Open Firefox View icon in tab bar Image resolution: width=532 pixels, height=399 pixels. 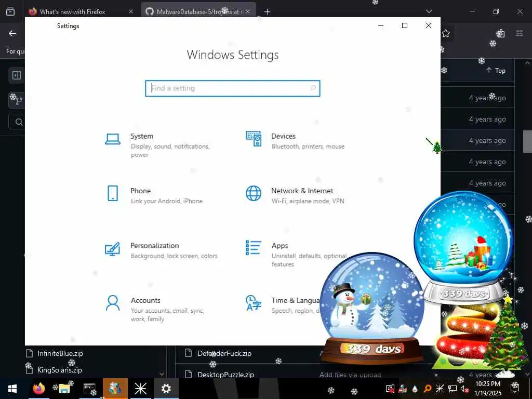[x=10, y=12]
